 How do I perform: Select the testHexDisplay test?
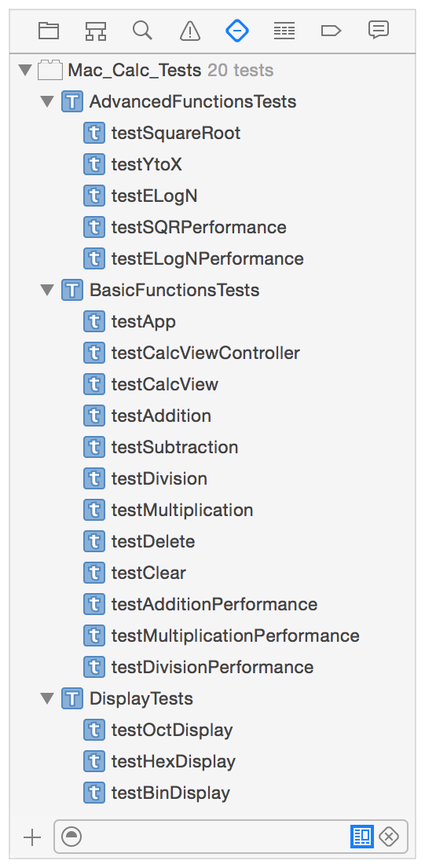click(x=159, y=761)
